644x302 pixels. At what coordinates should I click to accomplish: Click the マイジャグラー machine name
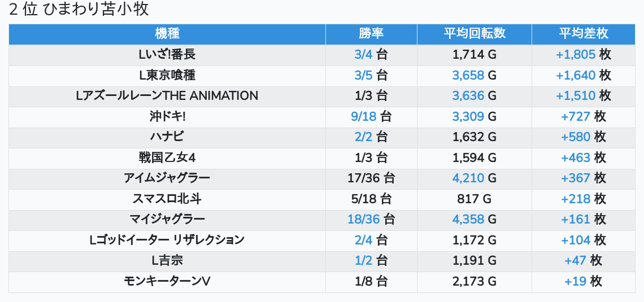167,219
